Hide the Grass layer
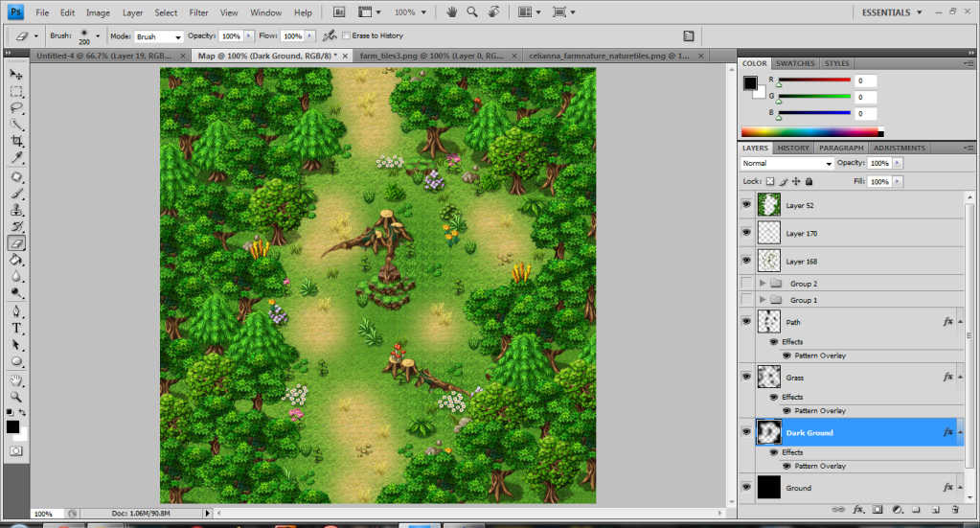Viewport: 980px width, 528px height. point(746,377)
